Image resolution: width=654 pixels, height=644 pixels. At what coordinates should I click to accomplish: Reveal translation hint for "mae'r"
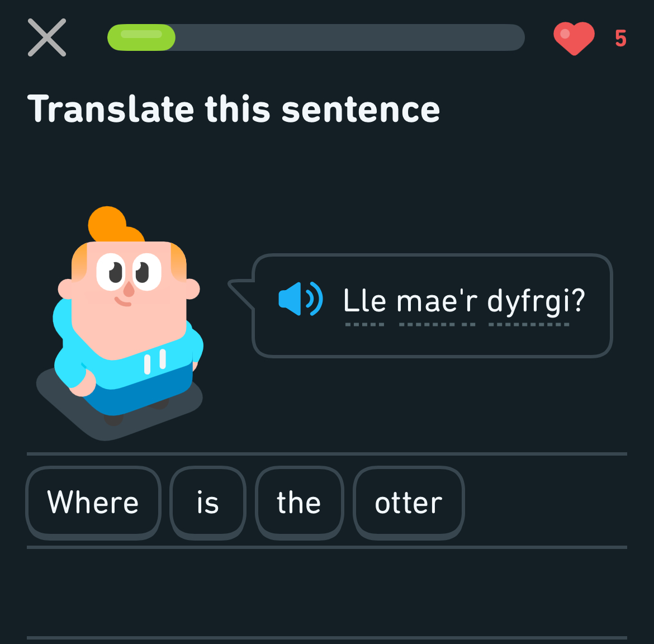click(x=437, y=301)
